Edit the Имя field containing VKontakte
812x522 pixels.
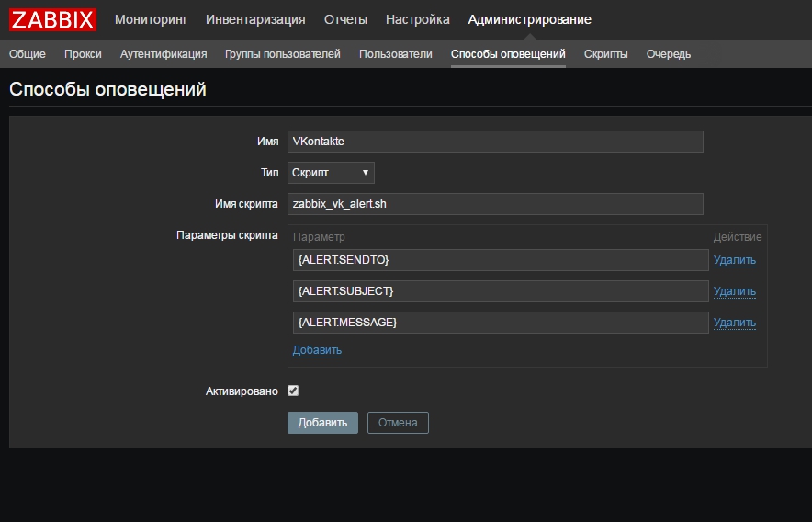(x=495, y=142)
